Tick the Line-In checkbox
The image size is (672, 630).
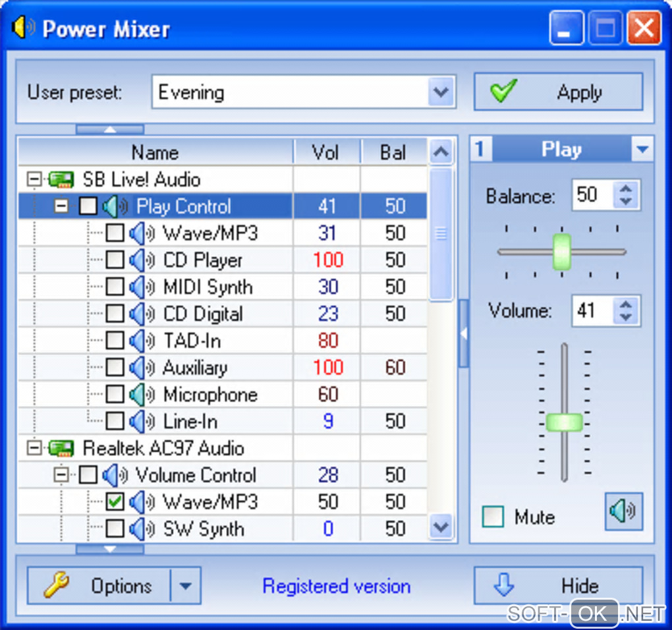coord(115,422)
